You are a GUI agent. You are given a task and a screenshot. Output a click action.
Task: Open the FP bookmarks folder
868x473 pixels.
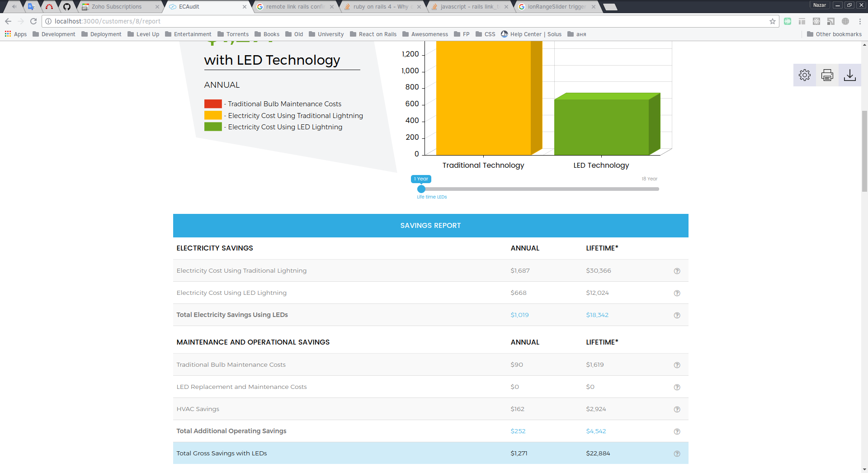[x=462, y=34]
